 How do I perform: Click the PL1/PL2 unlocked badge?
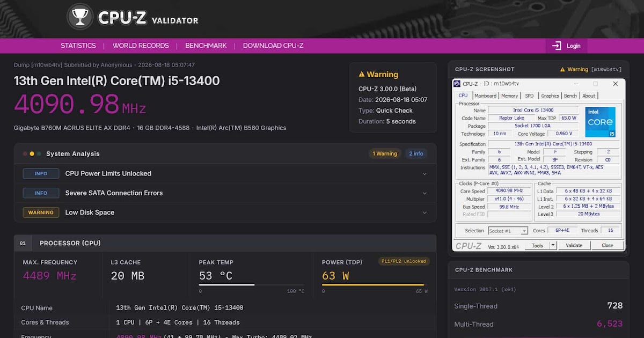[x=403, y=261]
